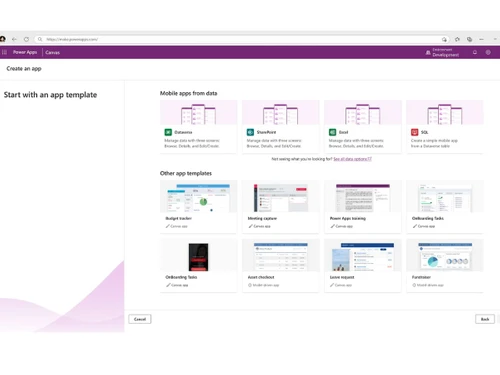The image size is (500, 375).
Task: Click the Meeting capture title text
Action: click(x=262, y=218)
